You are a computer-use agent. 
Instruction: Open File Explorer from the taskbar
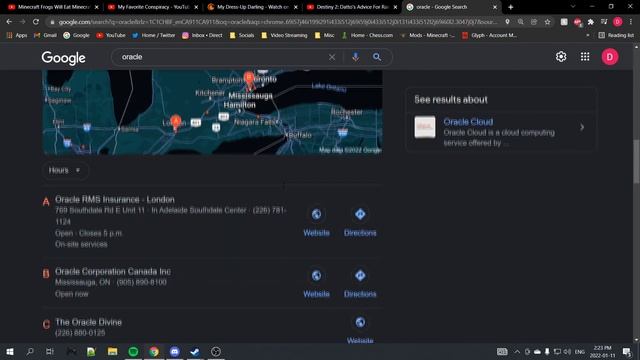coord(112,351)
